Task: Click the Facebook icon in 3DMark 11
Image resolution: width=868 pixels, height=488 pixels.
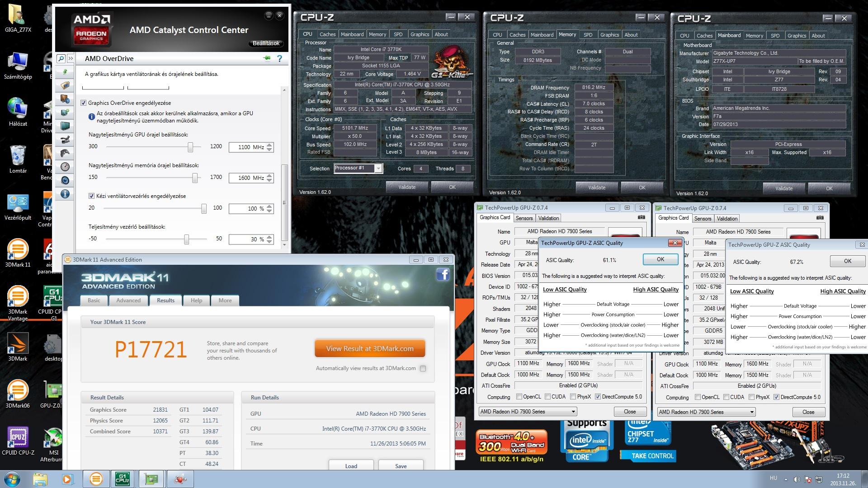Action: tap(443, 274)
